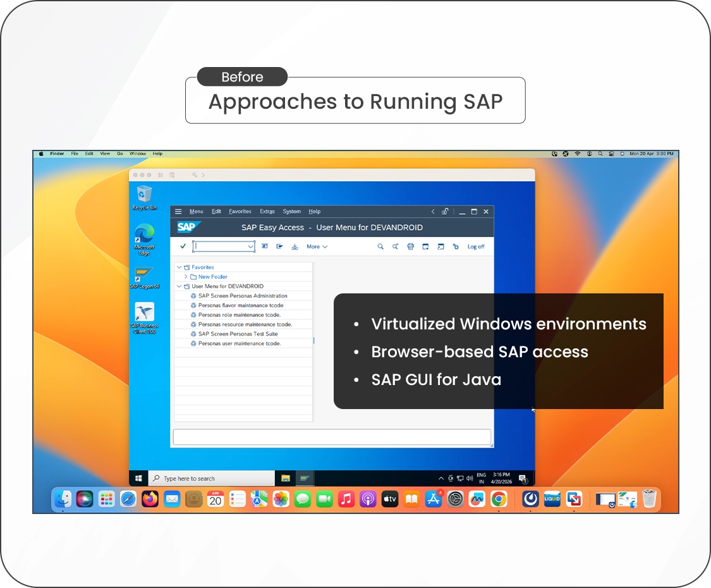Screen dimensions: 711x588
Task: Open the Recycle Bin desktop icon
Action: 144,198
